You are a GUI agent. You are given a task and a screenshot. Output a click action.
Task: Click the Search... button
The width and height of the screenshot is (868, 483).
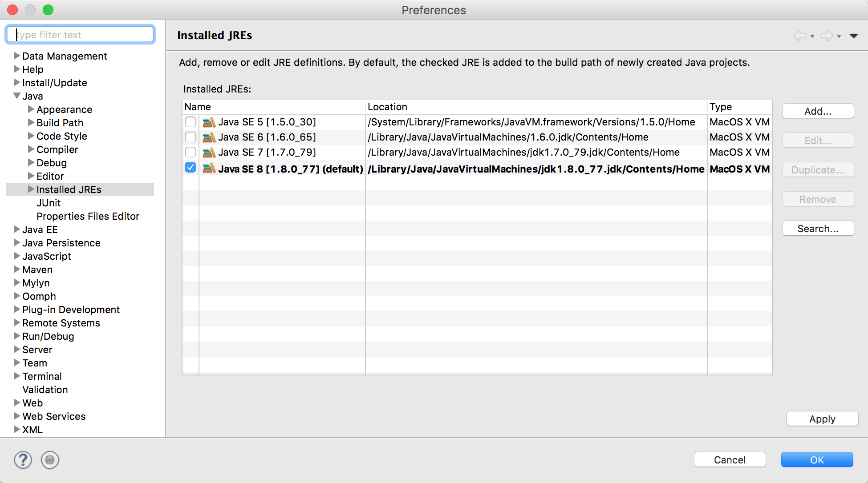[818, 229]
